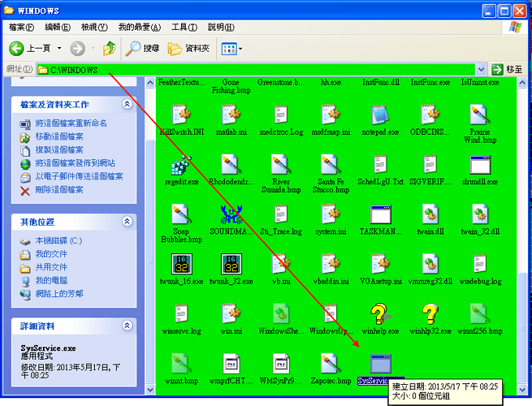Collapse the 其他位置 panel

point(127,222)
